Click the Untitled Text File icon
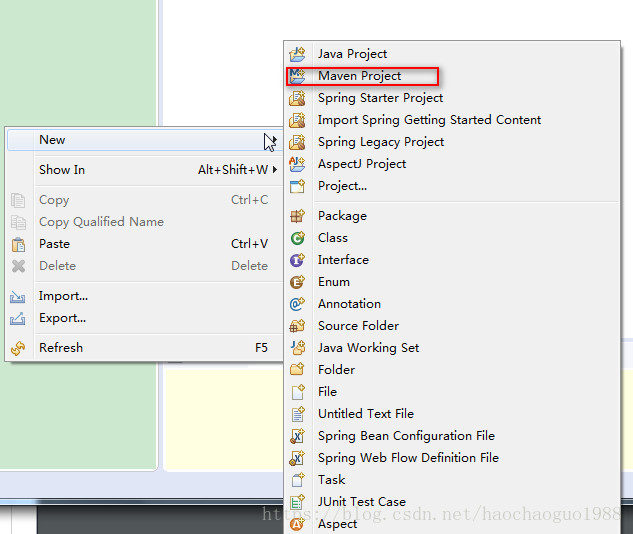The image size is (633, 534). pos(298,414)
